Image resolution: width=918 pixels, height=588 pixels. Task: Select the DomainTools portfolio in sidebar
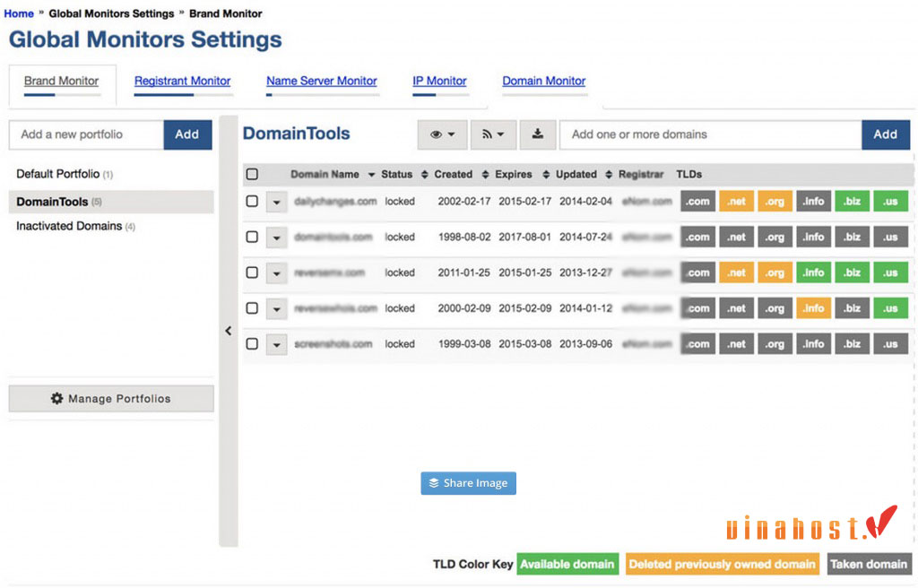(x=111, y=202)
